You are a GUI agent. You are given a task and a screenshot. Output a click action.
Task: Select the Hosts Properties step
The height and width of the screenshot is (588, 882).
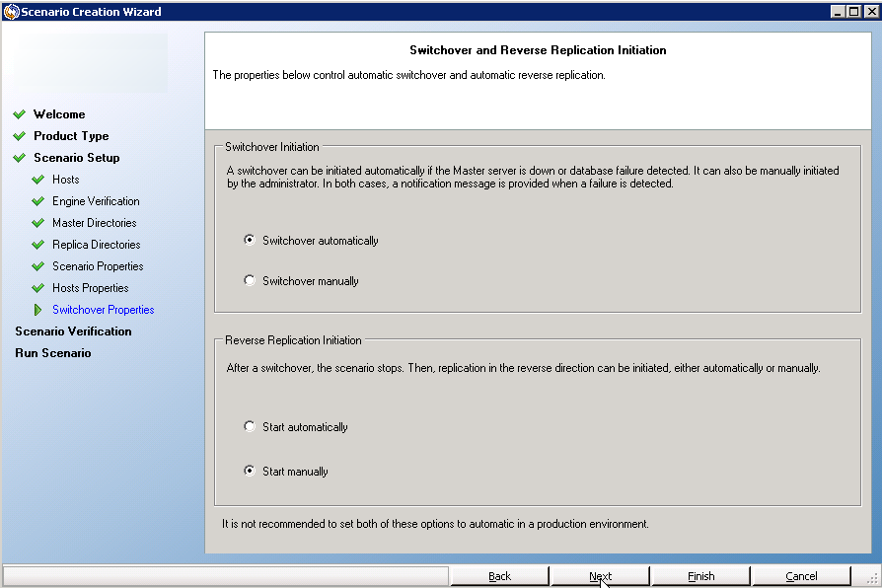(x=91, y=288)
